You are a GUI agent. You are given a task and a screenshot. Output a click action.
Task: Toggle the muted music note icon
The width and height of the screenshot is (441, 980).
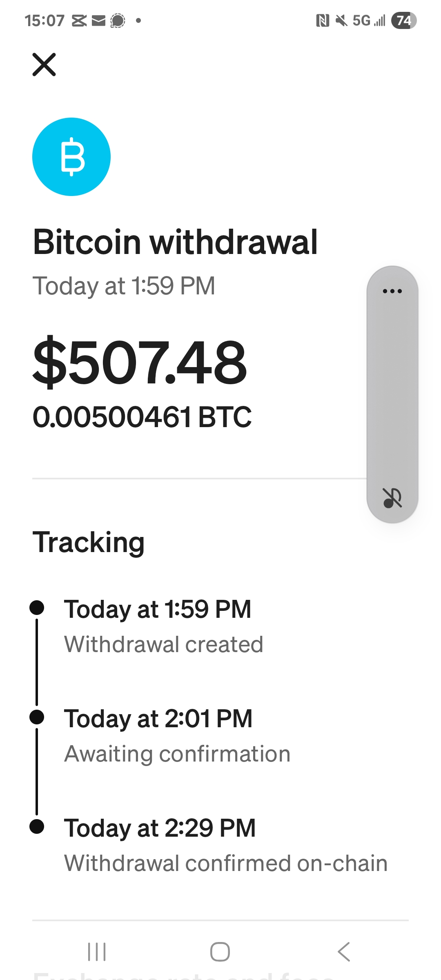[x=392, y=498]
